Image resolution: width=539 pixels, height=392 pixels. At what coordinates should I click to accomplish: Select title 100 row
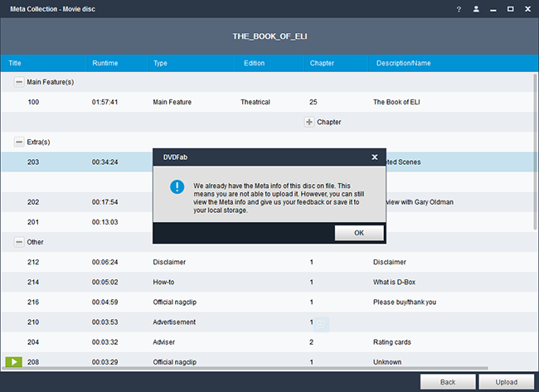267,102
